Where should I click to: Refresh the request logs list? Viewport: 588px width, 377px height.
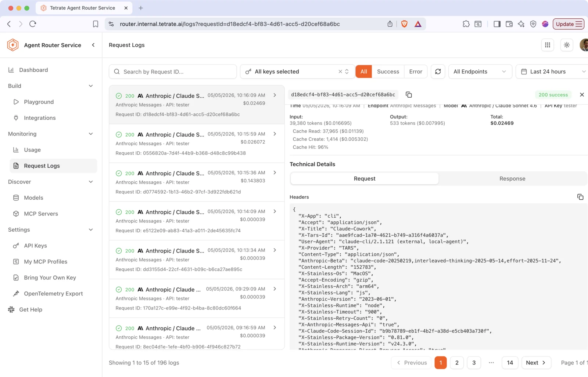pyautogui.click(x=438, y=72)
